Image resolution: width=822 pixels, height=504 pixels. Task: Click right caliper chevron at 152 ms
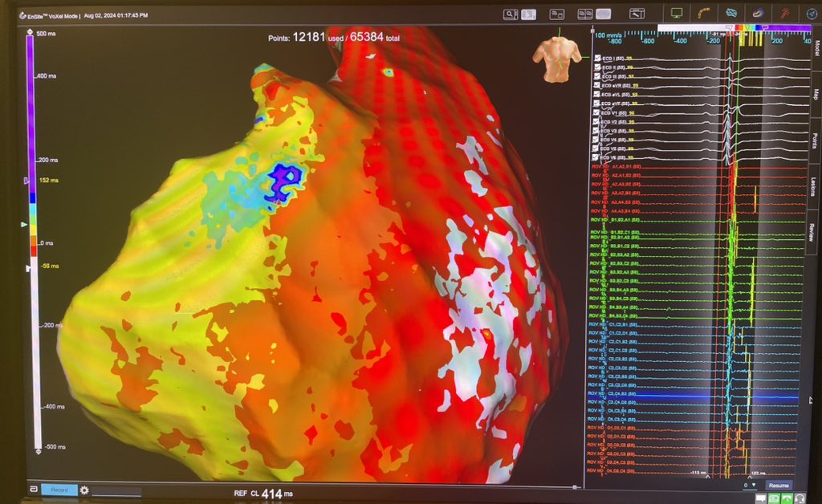[x=749, y=478]
